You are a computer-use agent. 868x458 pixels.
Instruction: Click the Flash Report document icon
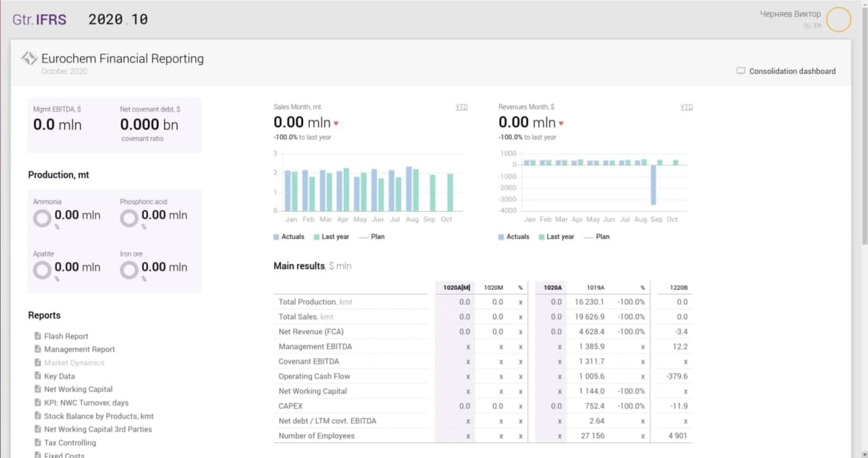[x=38, y=336]
